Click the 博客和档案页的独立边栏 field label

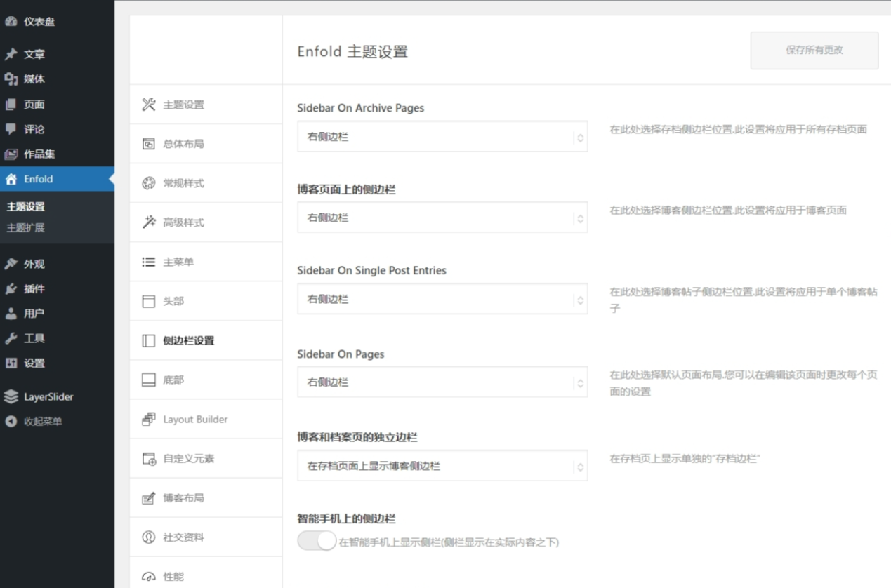(357, 437)
